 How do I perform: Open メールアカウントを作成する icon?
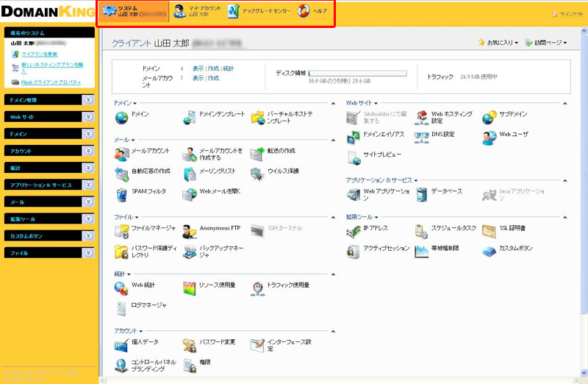(x=190, y=154)
